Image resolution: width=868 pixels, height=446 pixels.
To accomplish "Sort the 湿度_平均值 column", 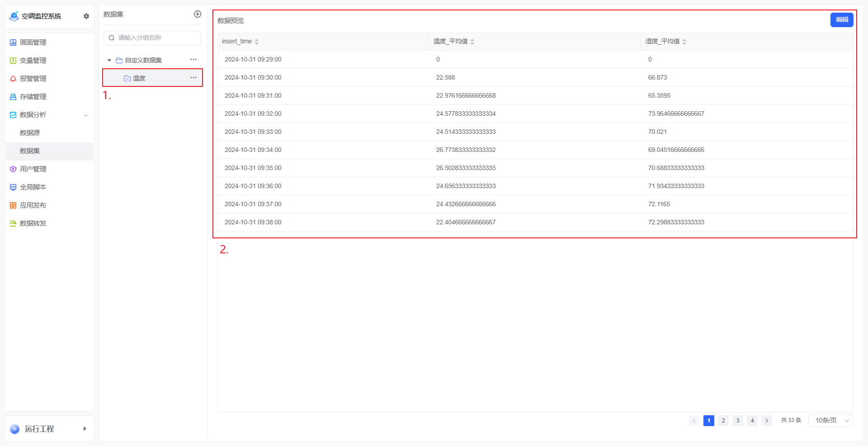I will click(x=684, y=42).
